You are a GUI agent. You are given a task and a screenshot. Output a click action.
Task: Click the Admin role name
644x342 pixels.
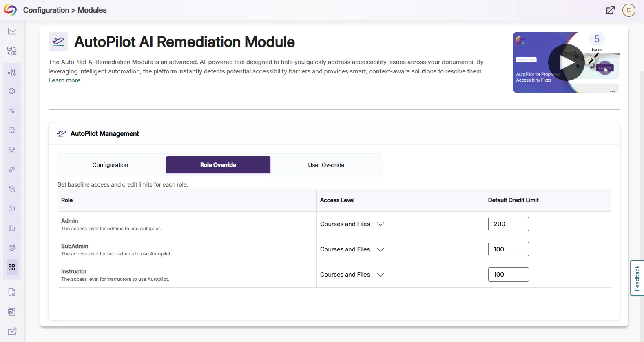pyautogui.click(x=69, y=221)
